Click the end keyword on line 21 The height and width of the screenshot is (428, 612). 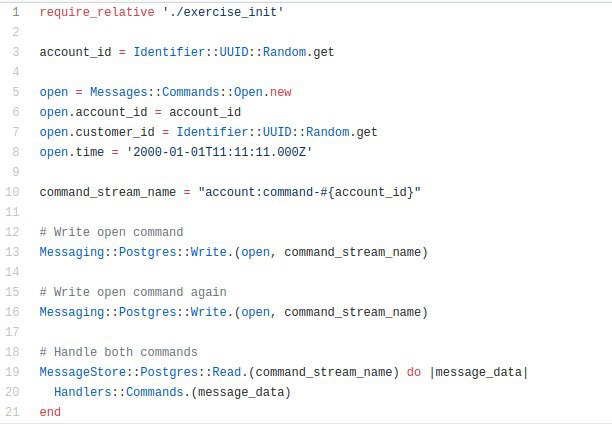50,412
